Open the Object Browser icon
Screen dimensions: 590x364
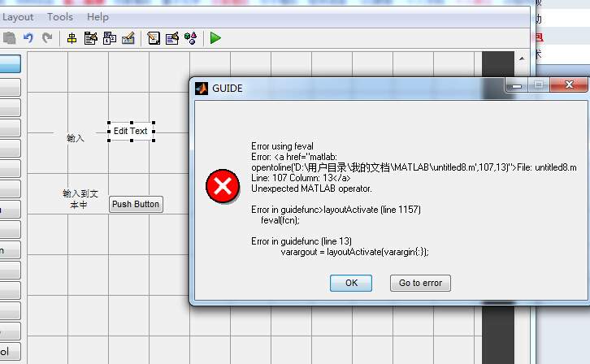pyautogui.click(x=191, y=38)
